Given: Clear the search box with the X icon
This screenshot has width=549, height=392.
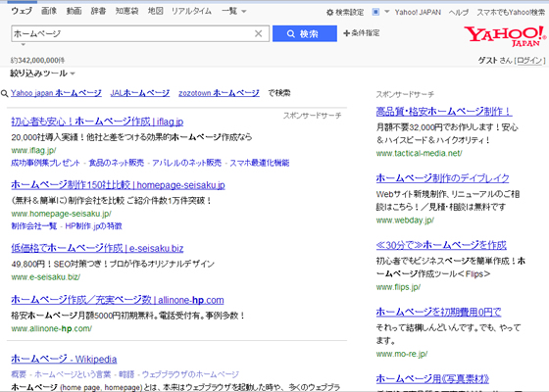Looking at the screenshot, I should coord(259,33).
